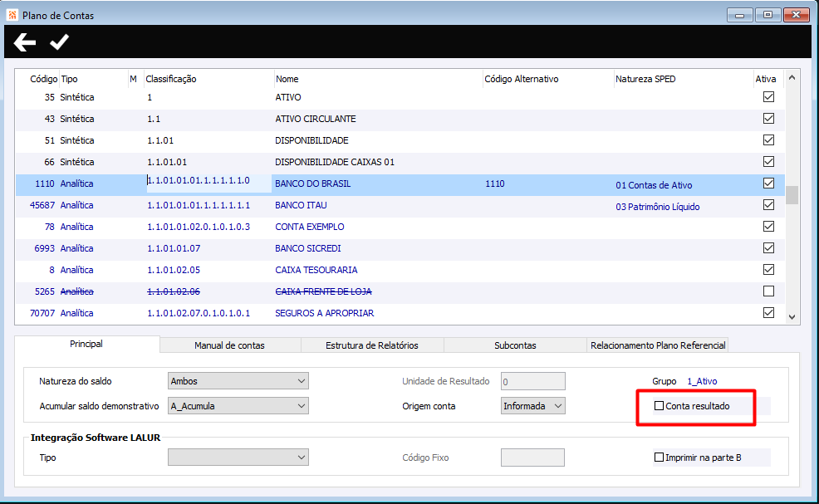This screenshot has height=504, width=819.
Task: Toggle Ativa checkbox for BANCO SICREDI
Action: [768, 248]
